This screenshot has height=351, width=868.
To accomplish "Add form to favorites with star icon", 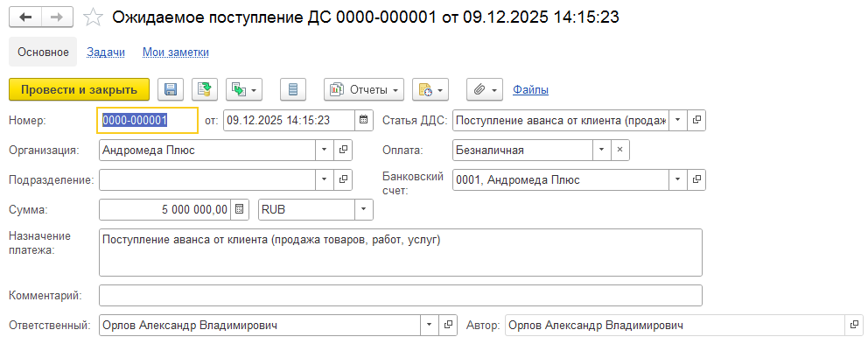I will (93, 18).
